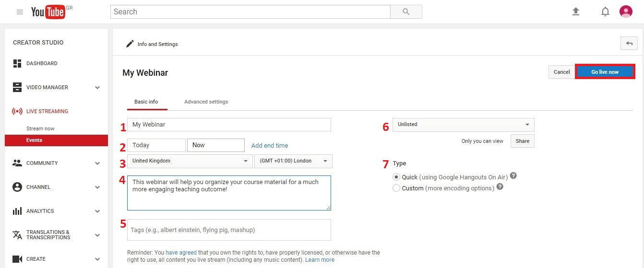Expand the Channel section chevron

[97, 187]
